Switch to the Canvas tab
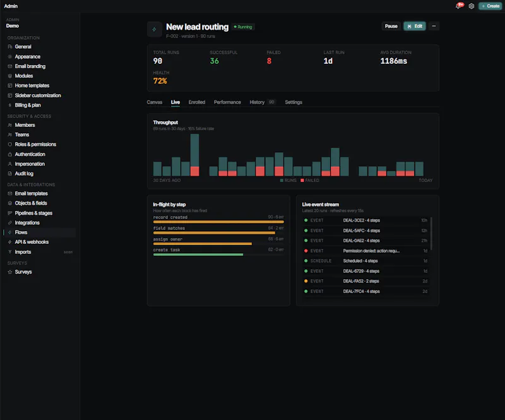Screen dimensions: 505x420 155,102
